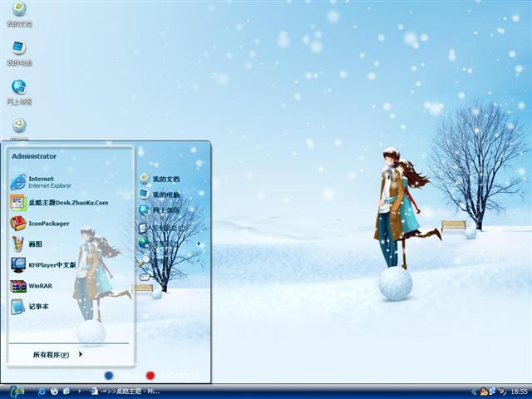Click 'Internet Explorer' subtitle text
Screen dimensions: 532x399
point(50,186)
